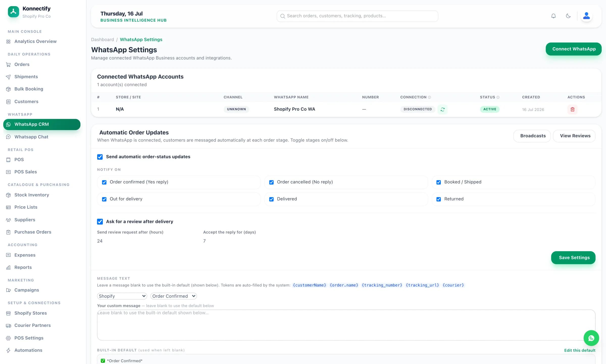Click the search magnifier icon

tap(283, 16)
